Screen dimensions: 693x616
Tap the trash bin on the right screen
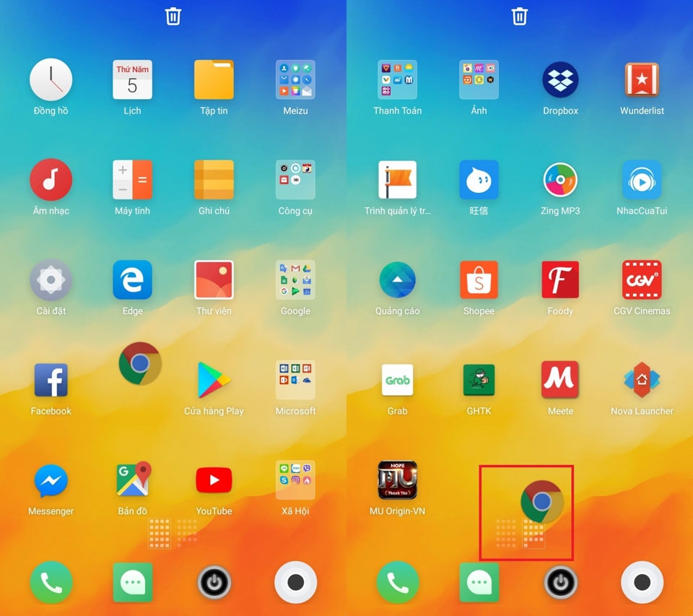click(x=519, y=17)
